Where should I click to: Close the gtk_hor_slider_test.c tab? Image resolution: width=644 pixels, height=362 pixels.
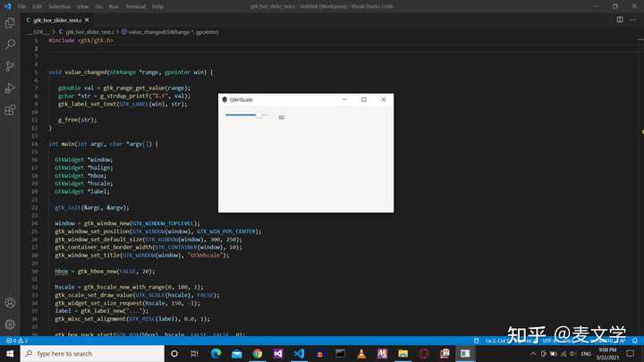tap(87, 20)
